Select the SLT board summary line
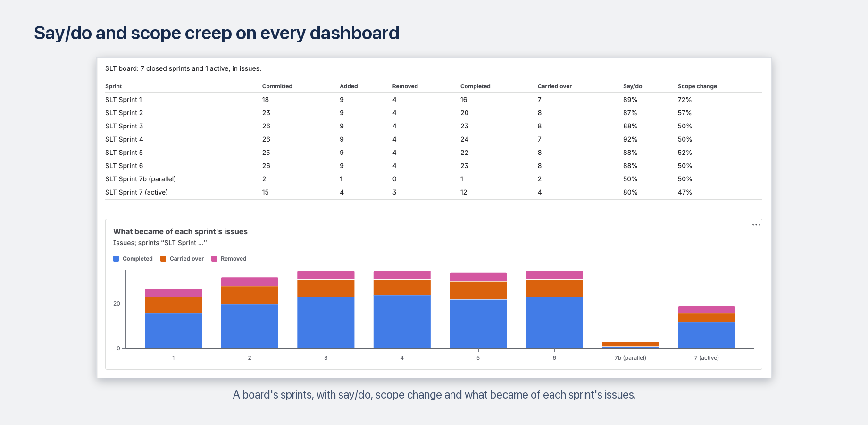 point(183,68)
